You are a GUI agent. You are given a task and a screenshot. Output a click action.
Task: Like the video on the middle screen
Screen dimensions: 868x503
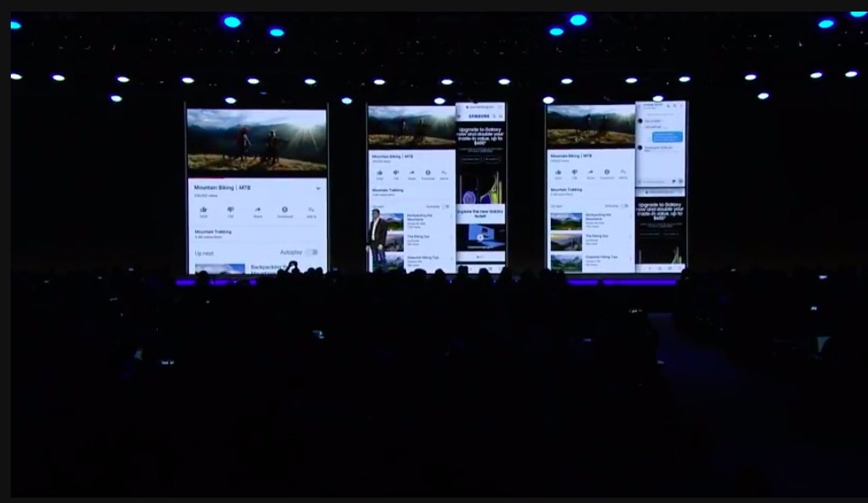coord(380,175)
